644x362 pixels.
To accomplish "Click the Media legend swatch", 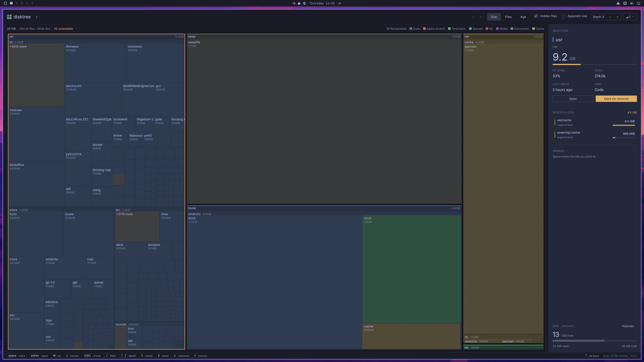I will click(497, 29).
